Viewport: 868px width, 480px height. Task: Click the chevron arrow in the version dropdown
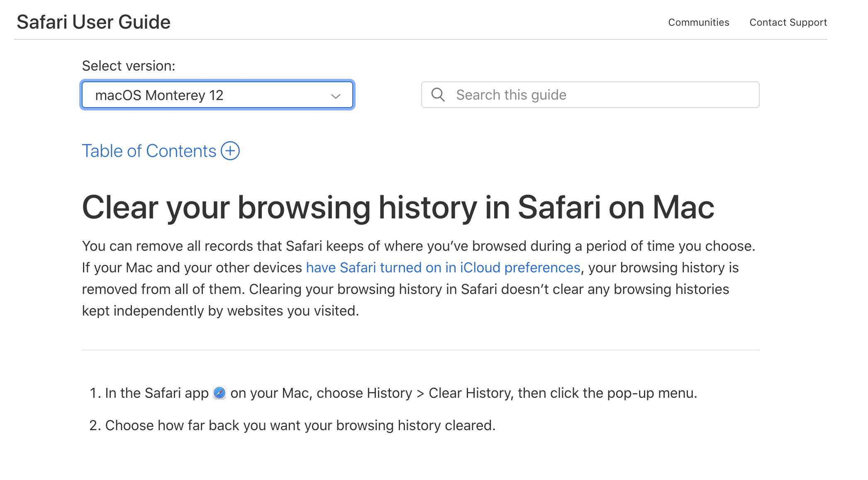(336, 96)
